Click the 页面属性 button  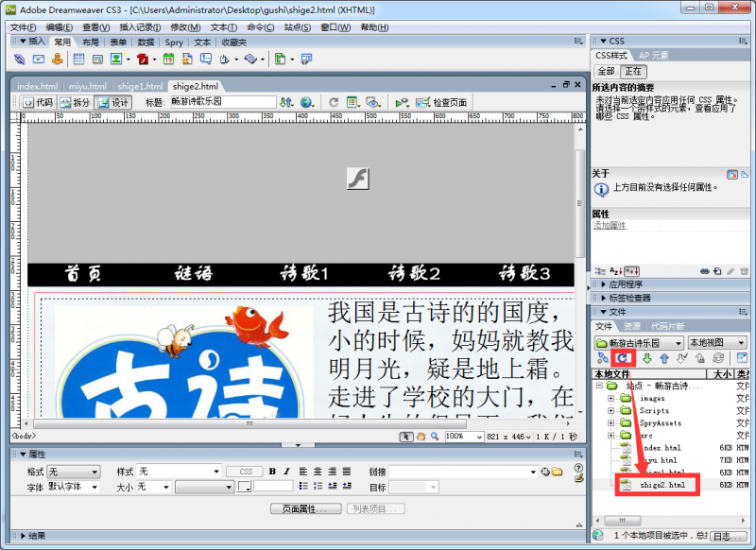(305, 509)
